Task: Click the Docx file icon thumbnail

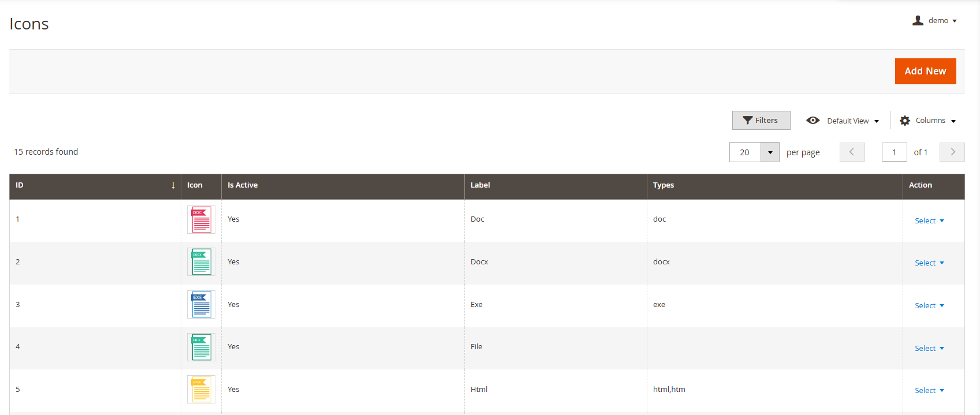Action: tap(201, 262)
